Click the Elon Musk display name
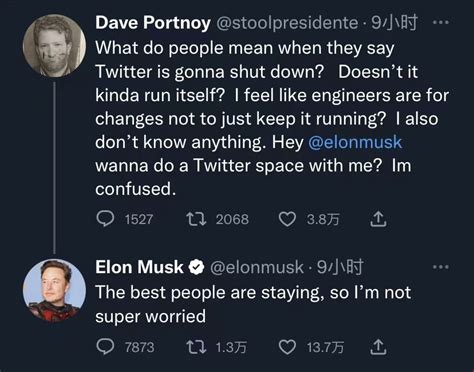This screenshot has height=372, width=474. click(x=139, y=267)
